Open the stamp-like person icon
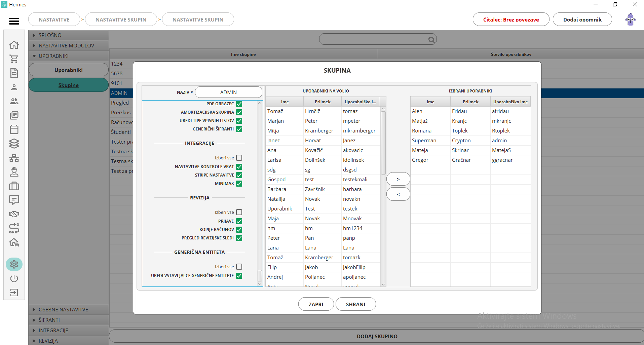 pos(14,172)
